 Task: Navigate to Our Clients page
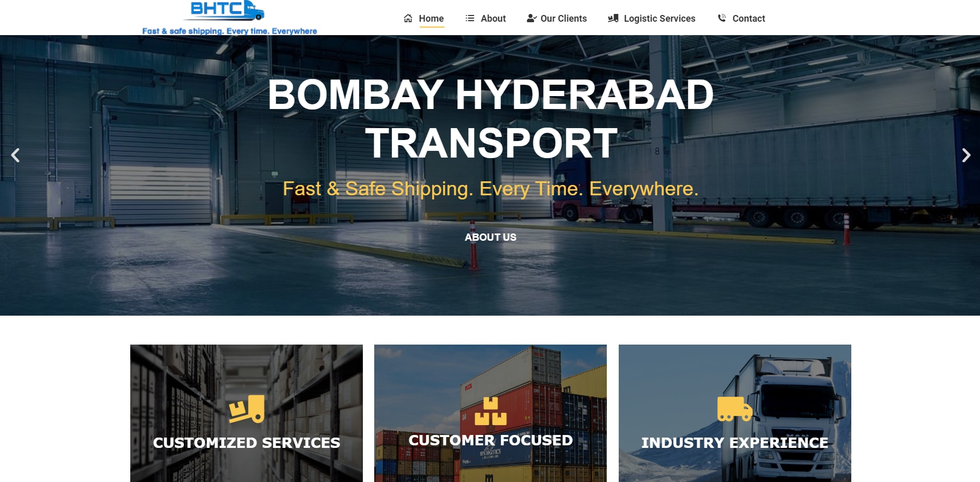point(563,19)
